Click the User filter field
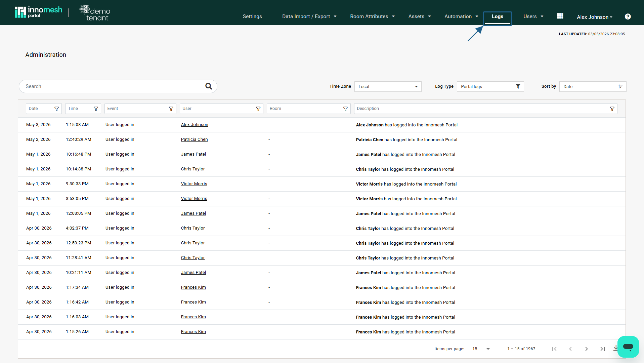This screenshot has height=363, width=644. [221, 109]
